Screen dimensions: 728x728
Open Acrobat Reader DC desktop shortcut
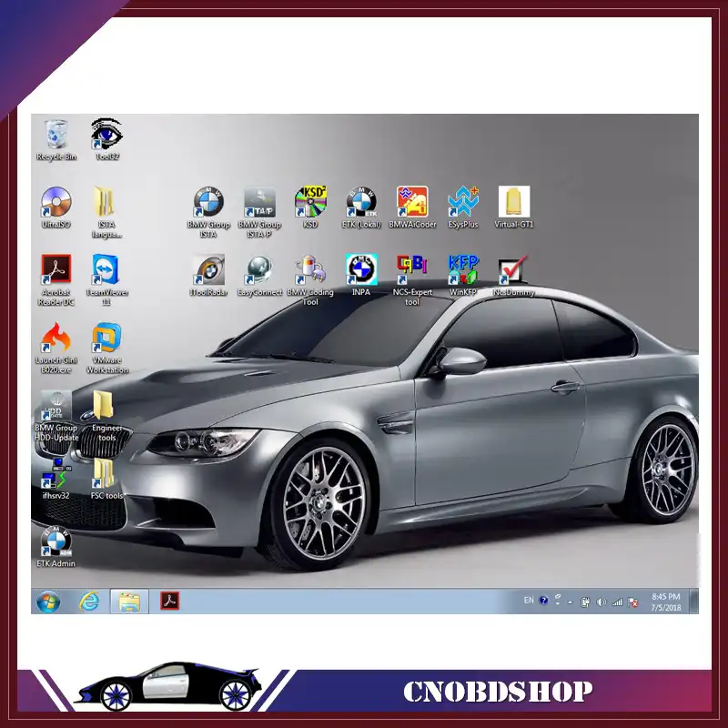56,280
